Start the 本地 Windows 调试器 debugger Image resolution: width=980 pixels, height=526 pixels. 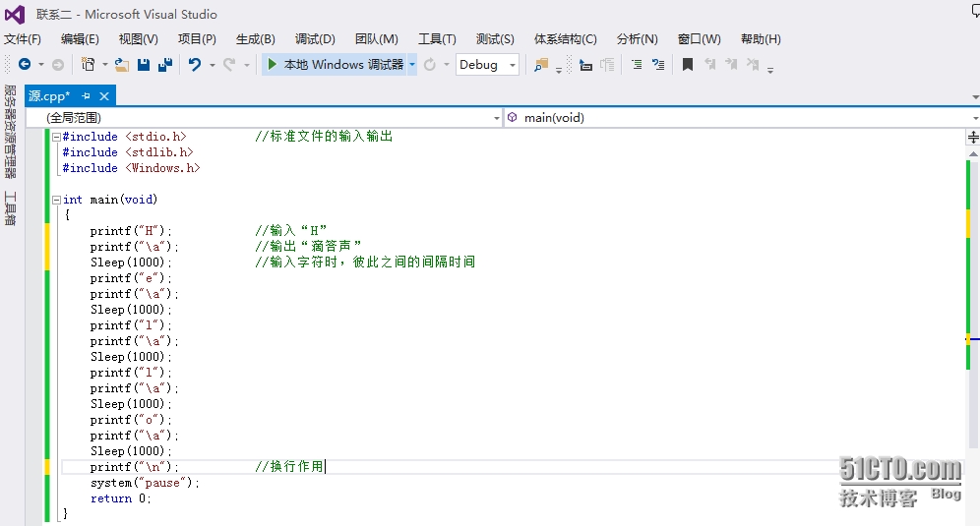click(335, 64)
